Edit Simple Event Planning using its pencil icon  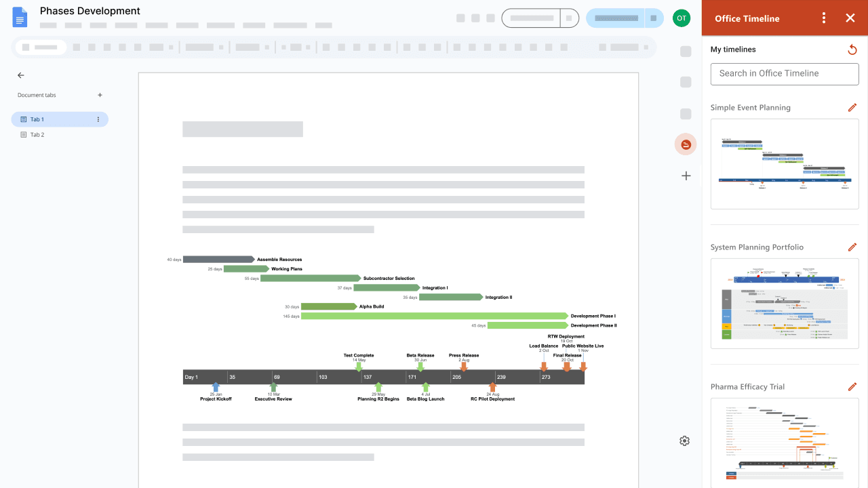[852, 107]
